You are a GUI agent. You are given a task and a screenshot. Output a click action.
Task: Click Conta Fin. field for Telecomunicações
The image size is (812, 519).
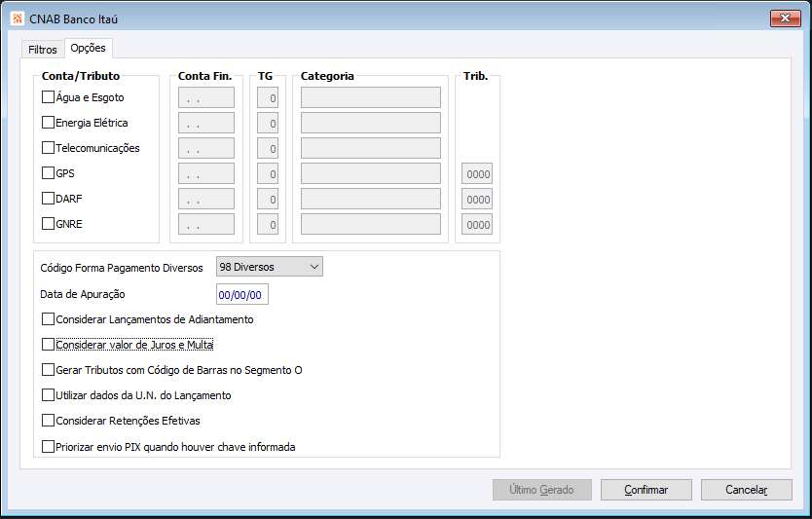point(206,148)
